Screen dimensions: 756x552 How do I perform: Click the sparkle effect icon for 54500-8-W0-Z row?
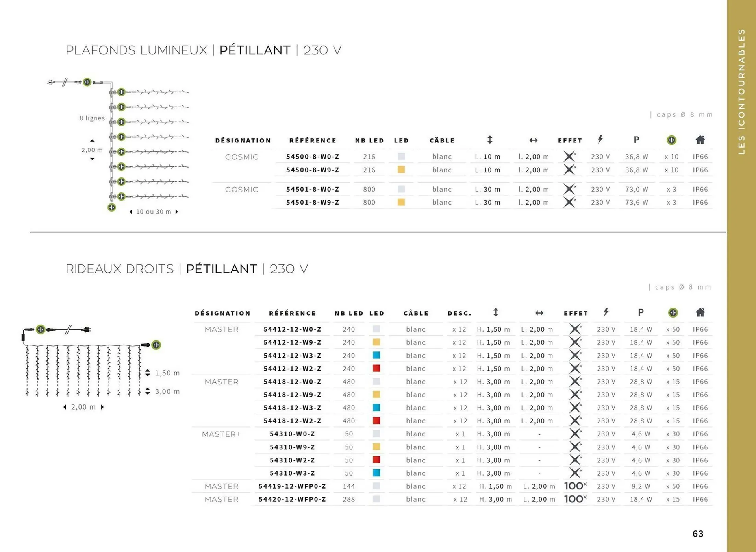(x=569, y=156)
